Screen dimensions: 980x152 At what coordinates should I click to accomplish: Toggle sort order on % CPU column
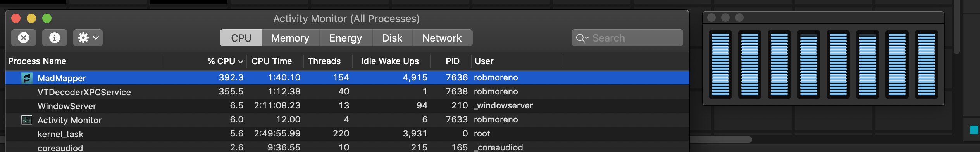coord(225,61)
